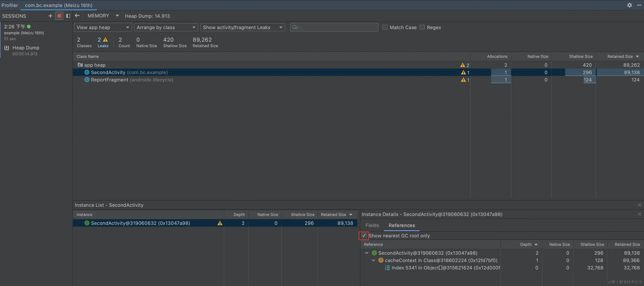This screenshot has height=286, width=644.
Task: Click the Heap Dump save icon in sessions
Action: [7, 48]
